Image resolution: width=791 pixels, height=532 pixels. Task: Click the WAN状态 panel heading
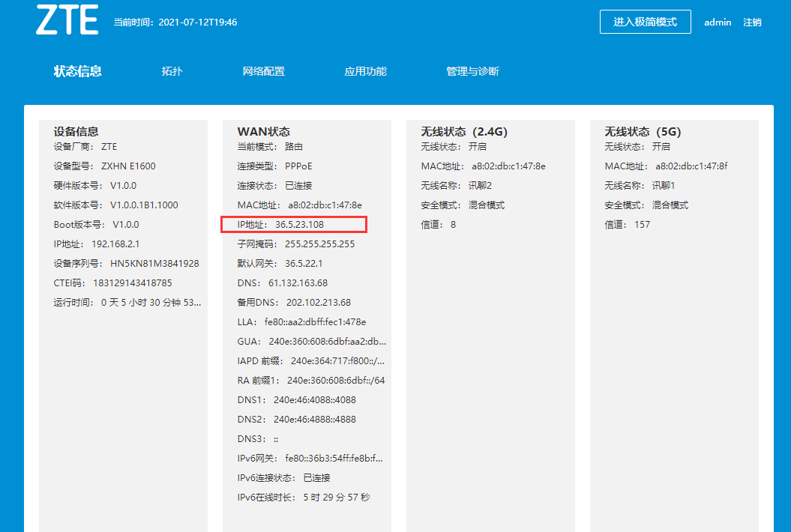263,131
